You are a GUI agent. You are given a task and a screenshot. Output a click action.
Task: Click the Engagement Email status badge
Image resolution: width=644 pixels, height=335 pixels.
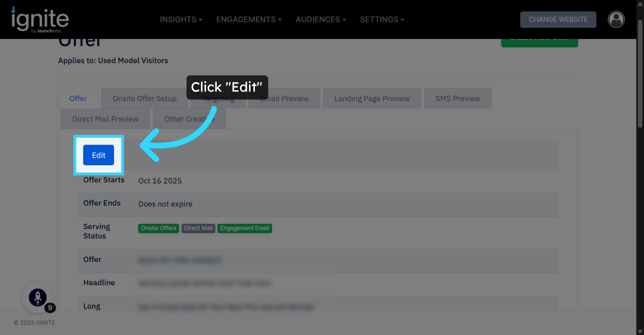[244, 228]
